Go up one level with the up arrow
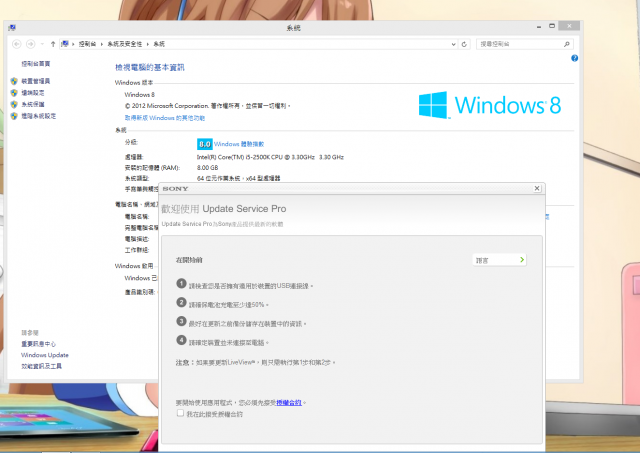Image resolution: width=640 pixels, height=453 pixels. (x=53, y=44)
